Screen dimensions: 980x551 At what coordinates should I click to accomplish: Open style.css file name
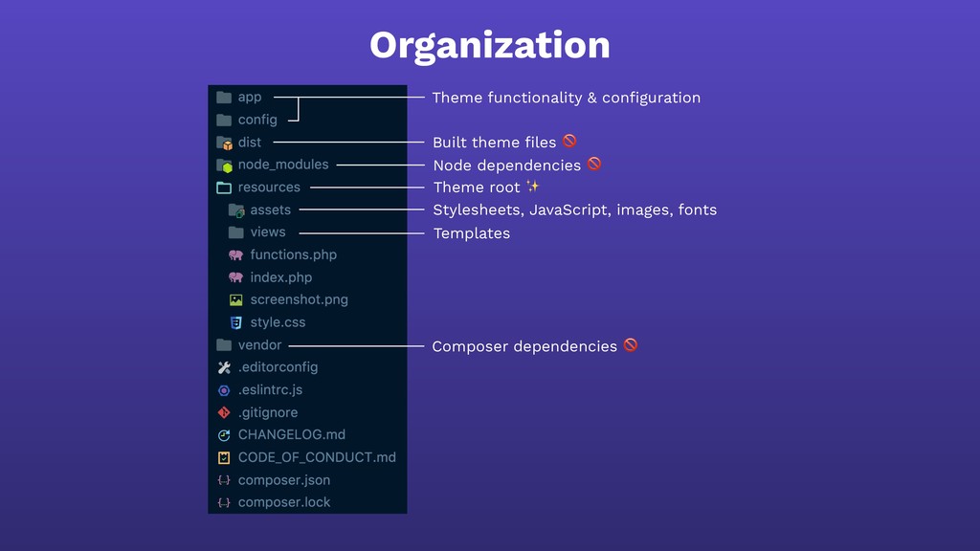pyautogui.click(x=278, y=323)
